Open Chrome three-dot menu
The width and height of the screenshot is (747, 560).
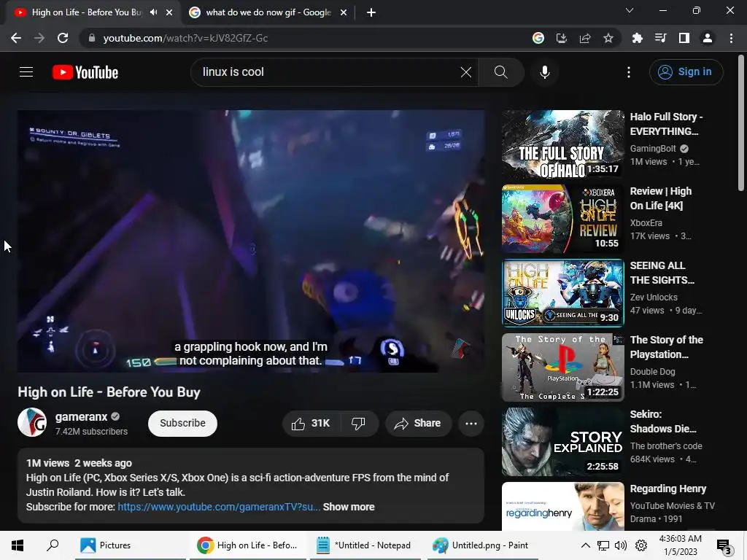(731, 38)
